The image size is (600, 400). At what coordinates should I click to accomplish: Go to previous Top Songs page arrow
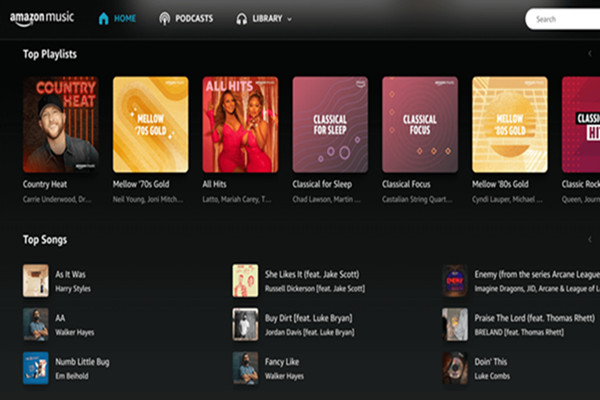click(590, 240)
